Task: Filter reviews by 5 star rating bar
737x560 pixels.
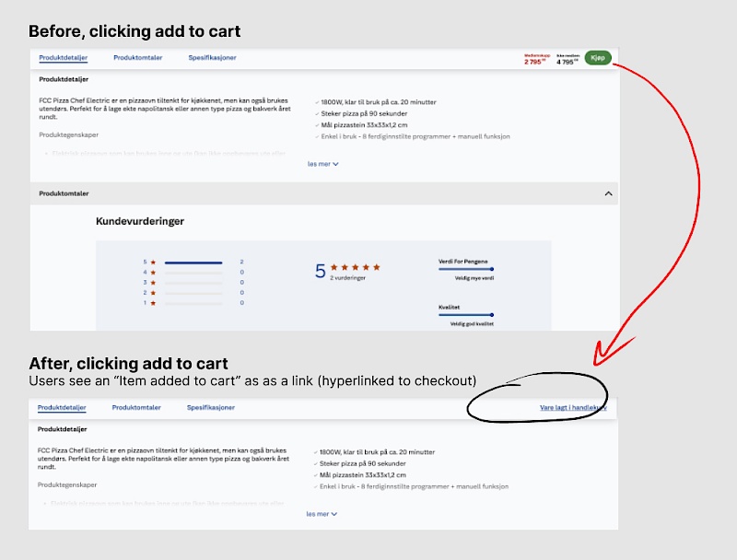Action: point(193,262)
